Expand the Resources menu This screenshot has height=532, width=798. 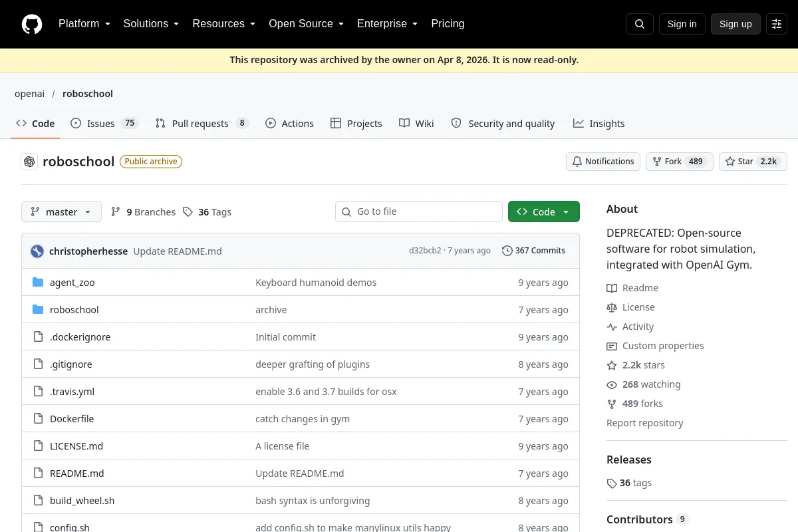coord(223,24)
